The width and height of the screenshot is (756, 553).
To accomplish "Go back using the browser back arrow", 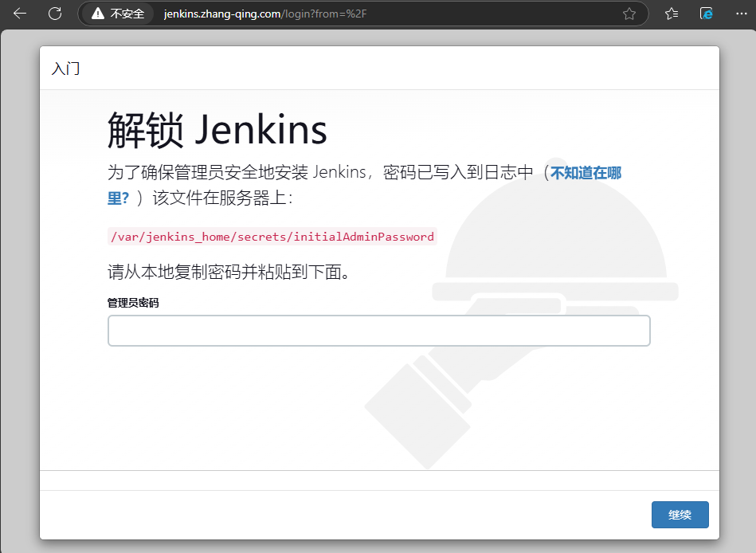I will tap(20, 14).
